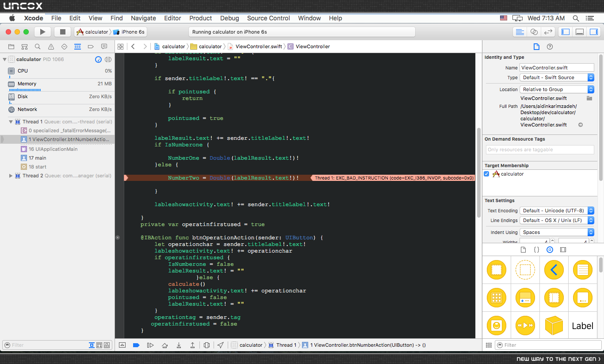Screen dimensions: 604x364
Task: Open the find navigator magnifier icon
Action: (x=38, y=46)
